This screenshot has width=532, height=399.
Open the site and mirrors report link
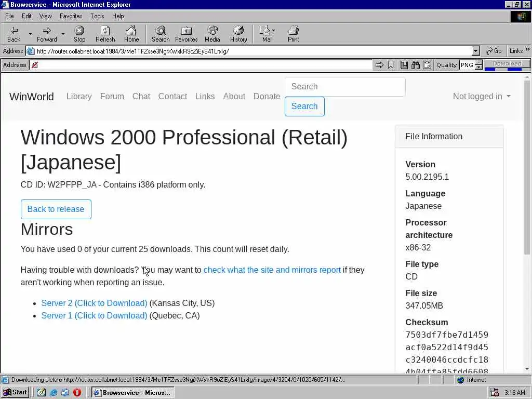[272, 270]
